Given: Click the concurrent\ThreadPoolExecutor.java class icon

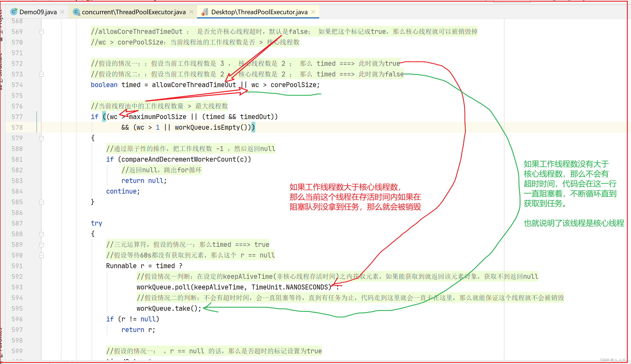Looking at the screenshot, I should point(76,12).
